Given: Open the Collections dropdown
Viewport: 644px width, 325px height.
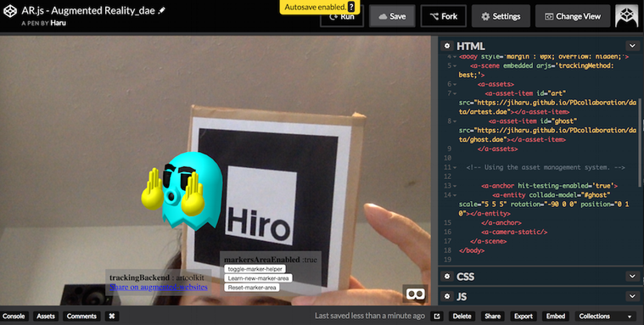Looking at the screenshot, I should [605, 316].
